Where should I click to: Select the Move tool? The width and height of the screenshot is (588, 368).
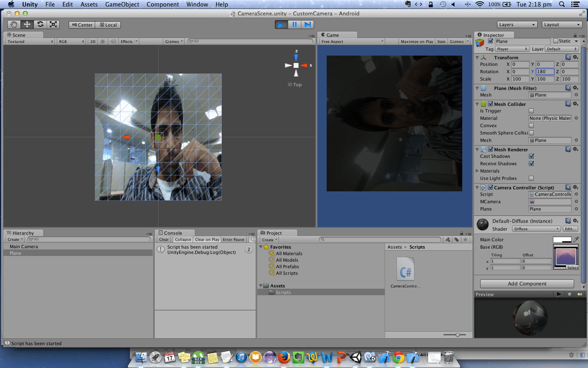(x=27, y=24)
